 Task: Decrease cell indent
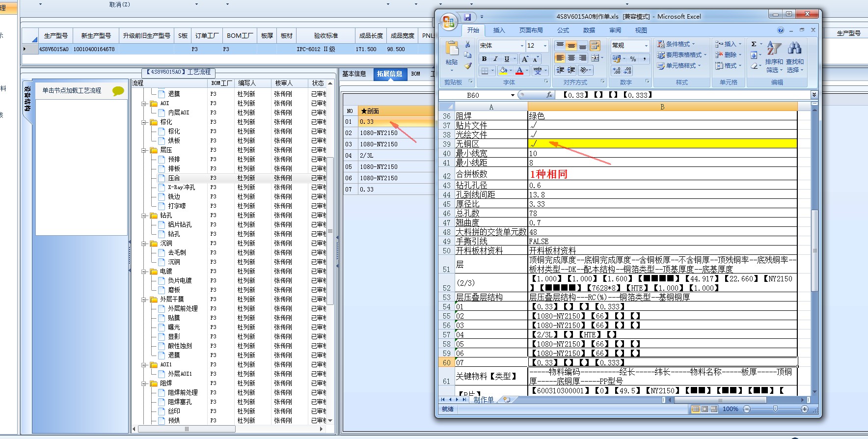(x=560, y=70)
